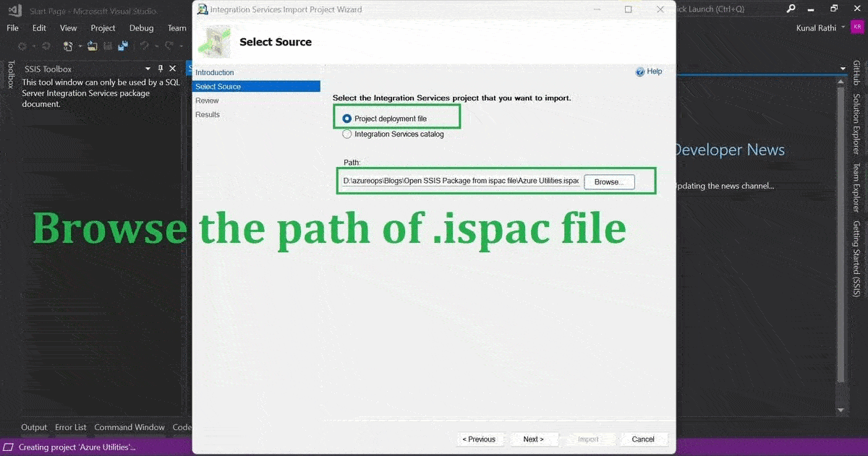Screen dimensions: 868x456
Task: Select the Integration Services catalog radio button
Action: pos(347,134)
